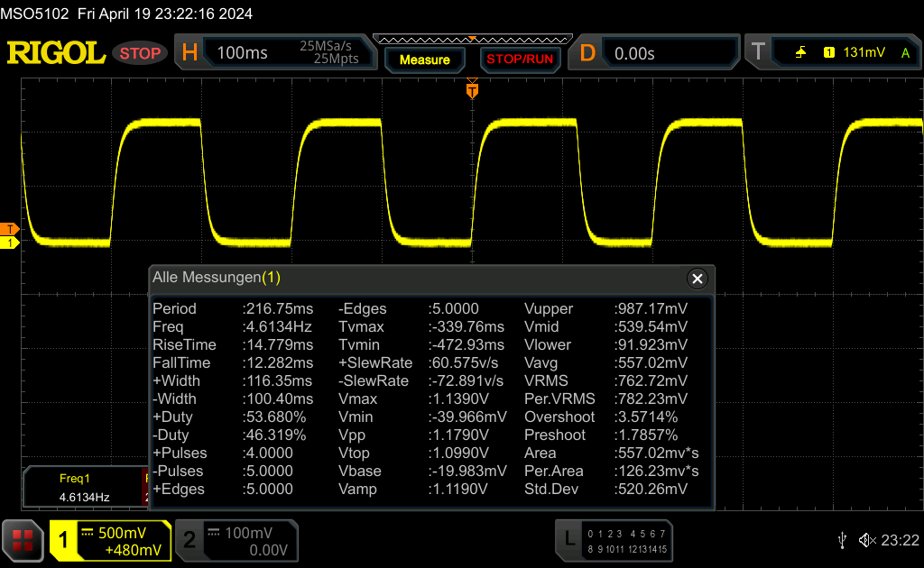Click the red STOP status badge
Image resolution: width=924 pixels, height=568 pixels.
140,53
